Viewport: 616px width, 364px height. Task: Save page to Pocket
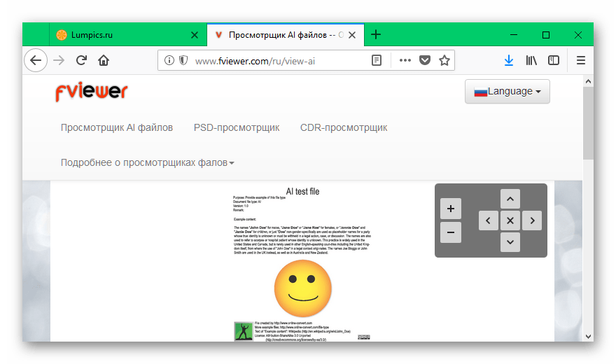(x=425, y=60)
